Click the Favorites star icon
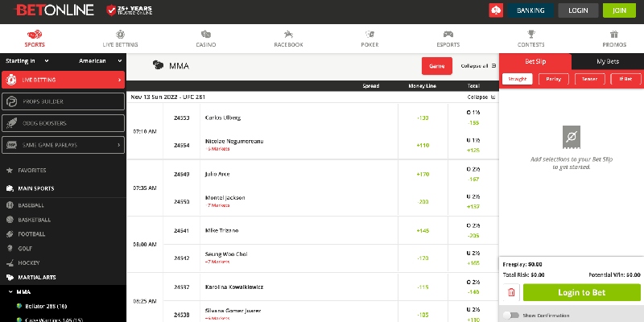The width and height of the screenshot is (644, 322). click(10, 170)
